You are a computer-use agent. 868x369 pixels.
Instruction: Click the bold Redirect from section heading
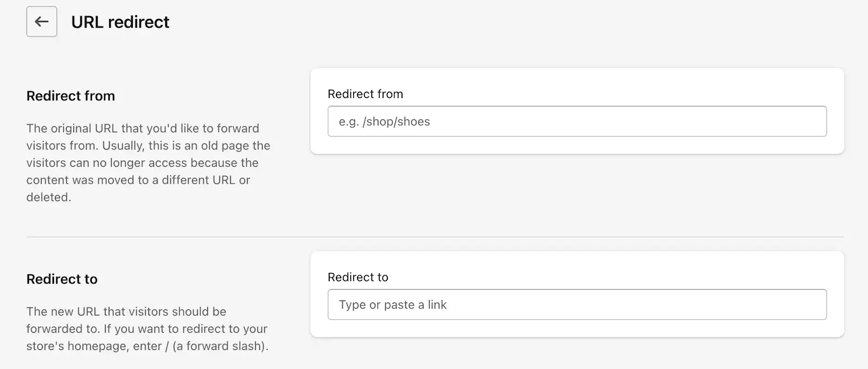71,96
